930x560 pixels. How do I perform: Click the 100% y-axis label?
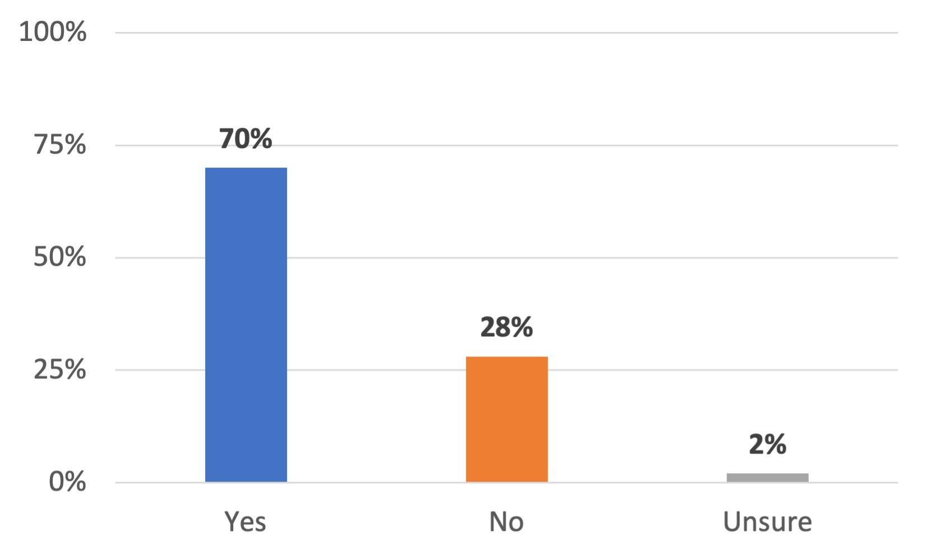click(x=53, y=32)
